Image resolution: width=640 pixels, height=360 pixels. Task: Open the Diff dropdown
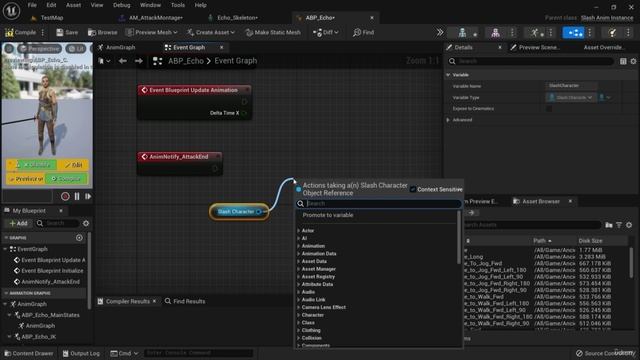(x=325, y=32)
